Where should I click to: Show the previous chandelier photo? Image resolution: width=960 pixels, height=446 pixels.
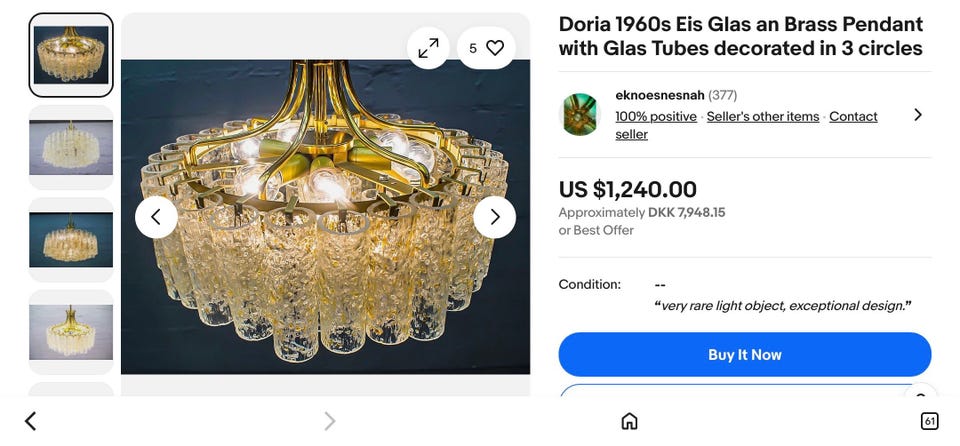point(156,217)
